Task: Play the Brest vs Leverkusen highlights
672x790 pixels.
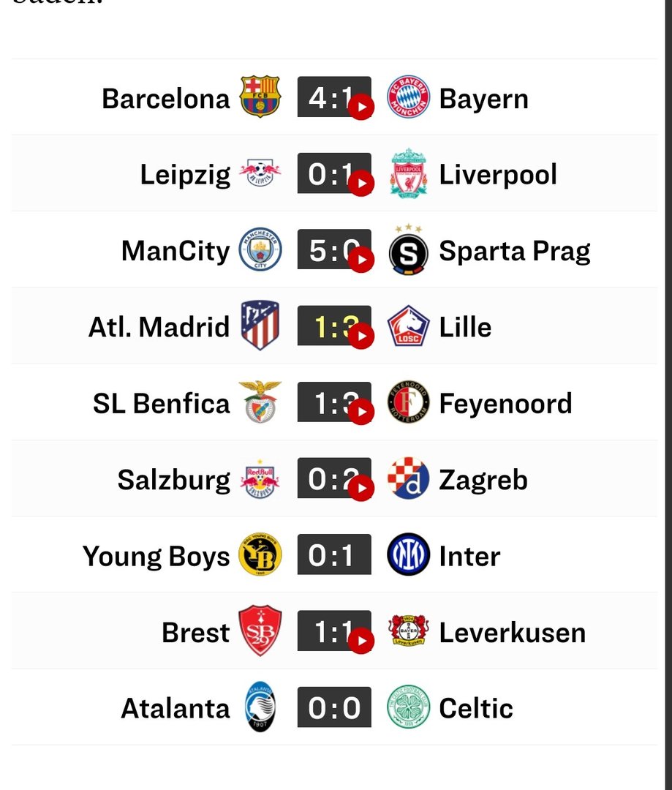Action: pyautogui.click(x=360, y=642)
